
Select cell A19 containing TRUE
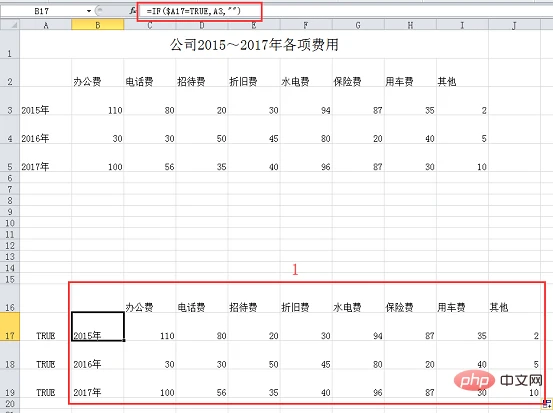(x=45, y=384)
